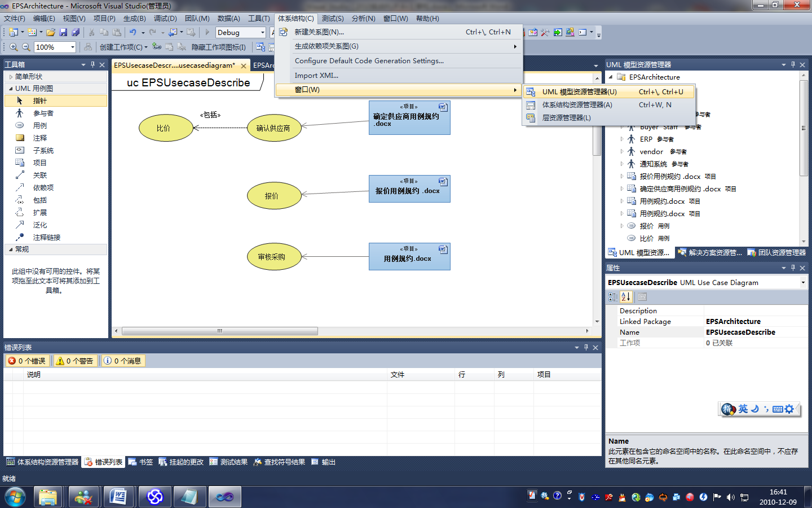Choose Import XMI... menu entry
The image size is (812, 508).
click(x=399, y=75)
